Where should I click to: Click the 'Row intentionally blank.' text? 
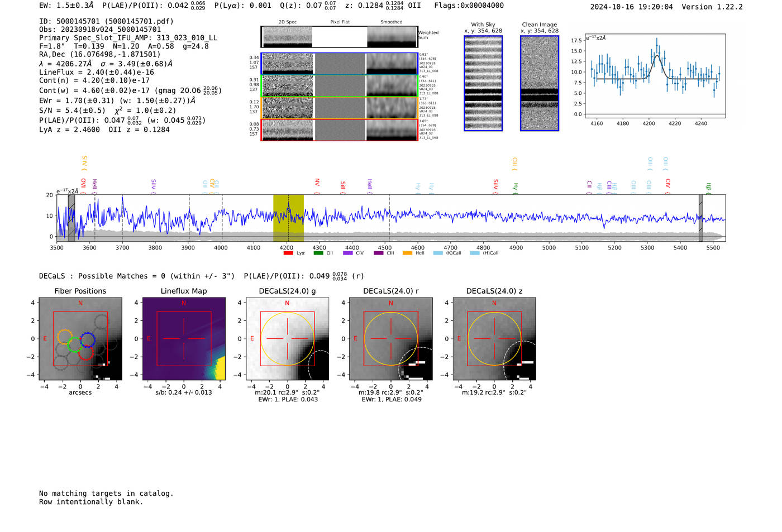pos(91,502)
